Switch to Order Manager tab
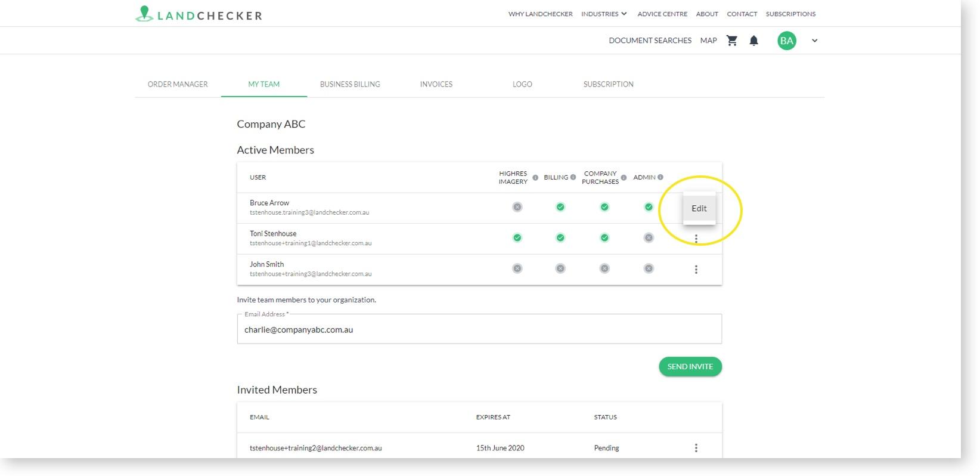The height and width of the screenshot is (476, 980). [178, 84]
